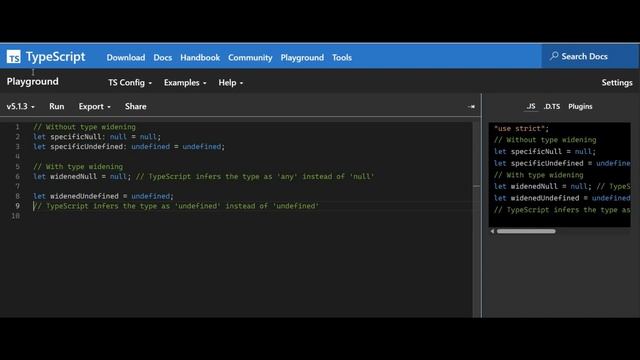640x360 pixels.
Task: Open the Docs navigation link
Action: [162, 58]
